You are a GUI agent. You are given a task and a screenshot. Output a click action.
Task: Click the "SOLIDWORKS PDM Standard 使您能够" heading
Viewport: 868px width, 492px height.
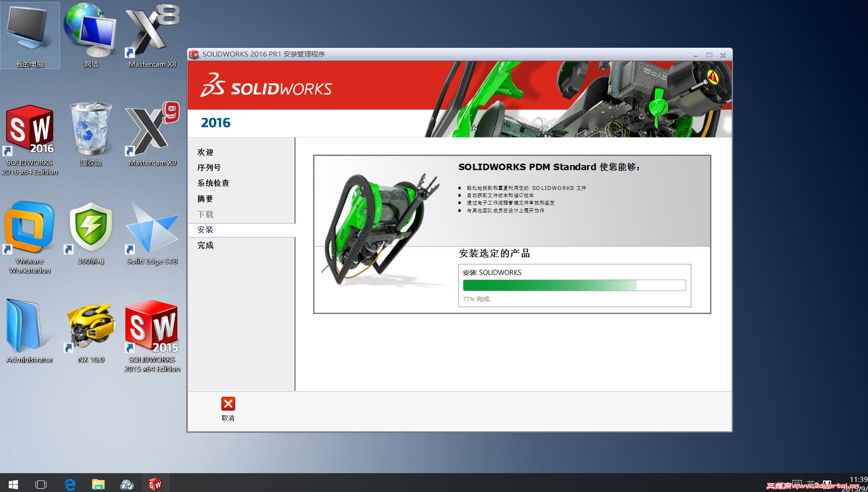click(x=549, y=167)
